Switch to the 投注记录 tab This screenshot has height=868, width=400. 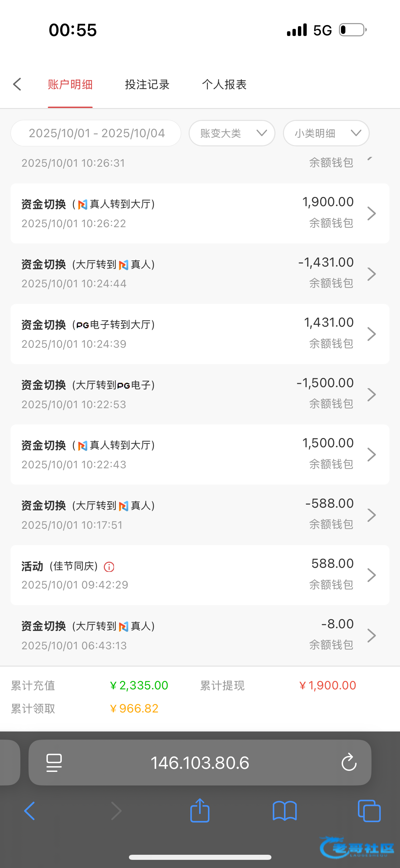point(147,85)
